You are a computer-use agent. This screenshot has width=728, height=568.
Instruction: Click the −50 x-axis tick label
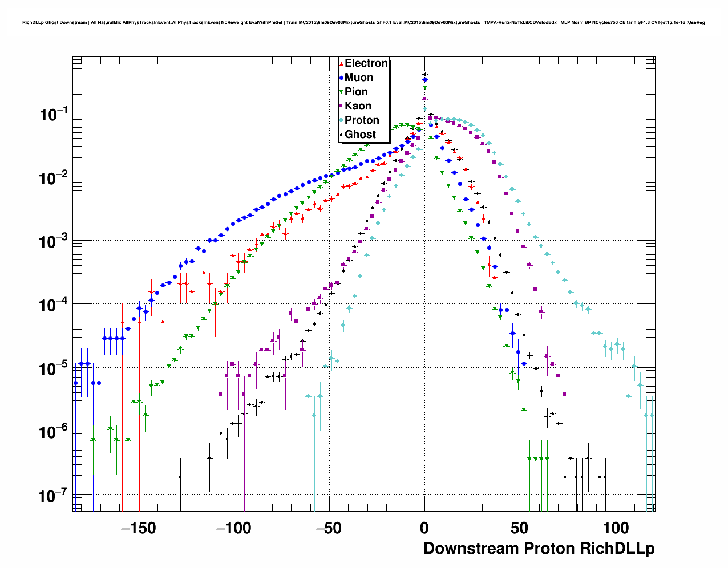(x=328, y=528)
